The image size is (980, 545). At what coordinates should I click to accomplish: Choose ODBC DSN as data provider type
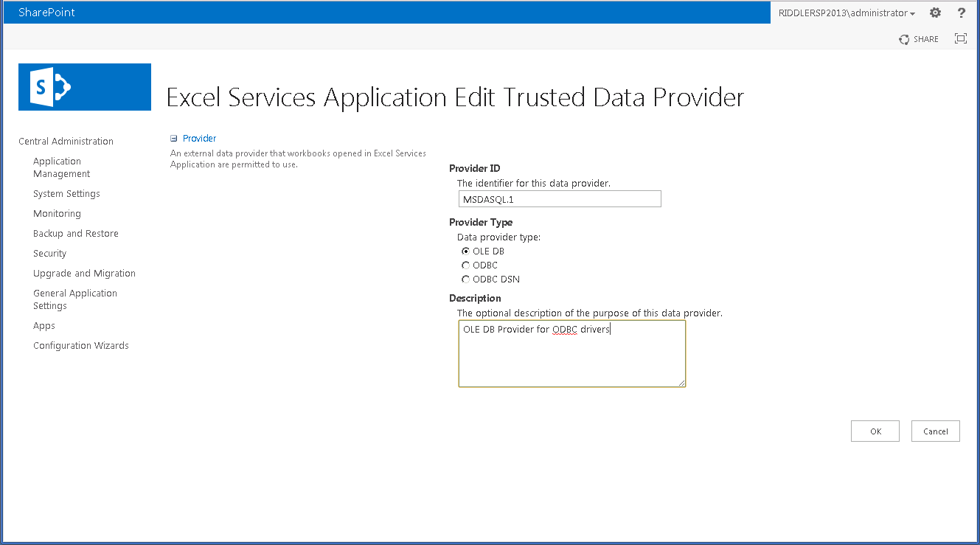(x=465, y=279)
